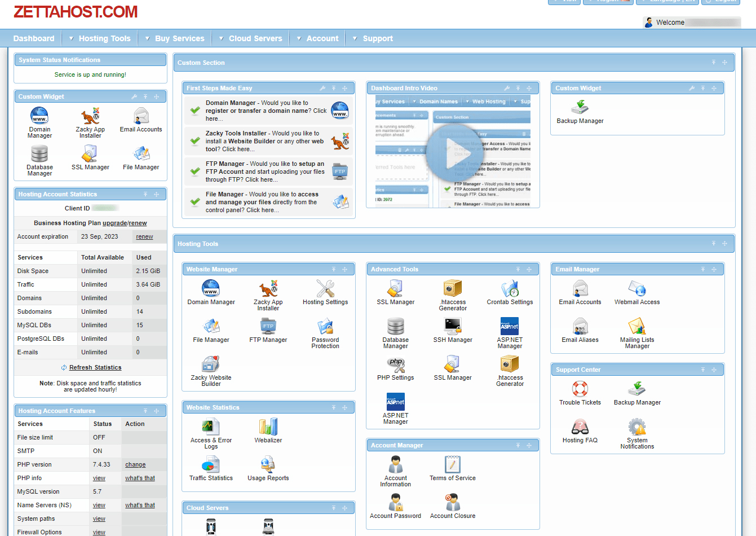Open Zacky App Installer in the left Custom Widget
The image size is (756, 536).
(90, 123)
